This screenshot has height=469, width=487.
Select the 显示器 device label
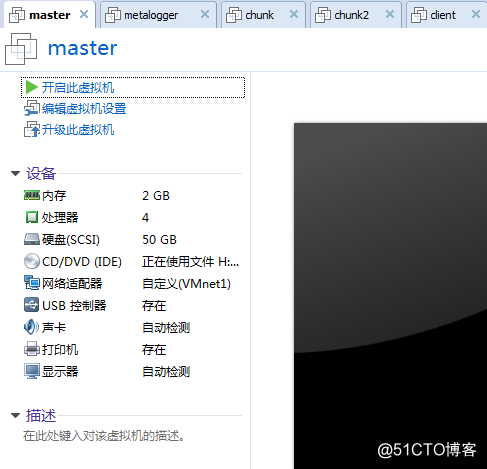point(60,372)
